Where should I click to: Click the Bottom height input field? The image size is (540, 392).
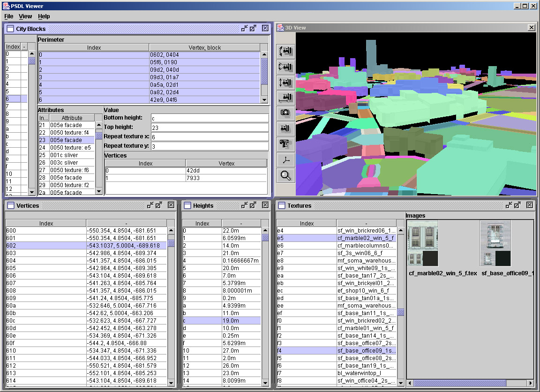[x=210, y=118]
